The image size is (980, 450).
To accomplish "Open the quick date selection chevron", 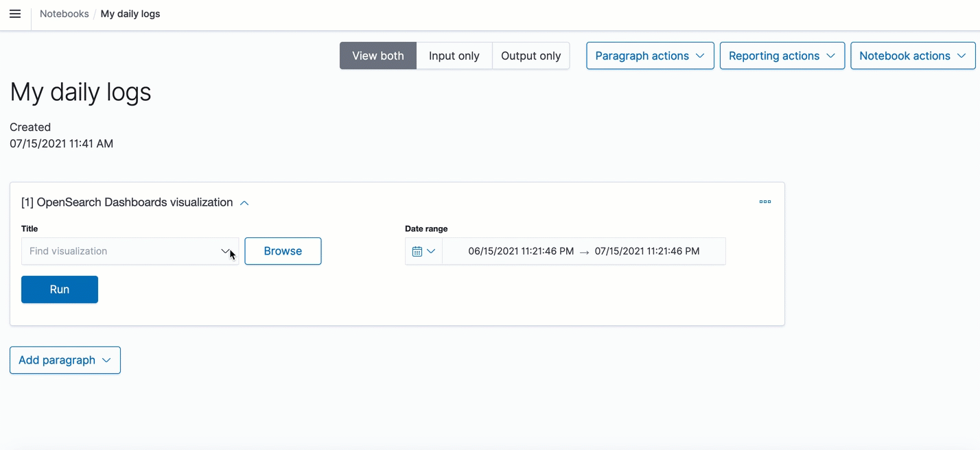I will click(x=431, y=251).
